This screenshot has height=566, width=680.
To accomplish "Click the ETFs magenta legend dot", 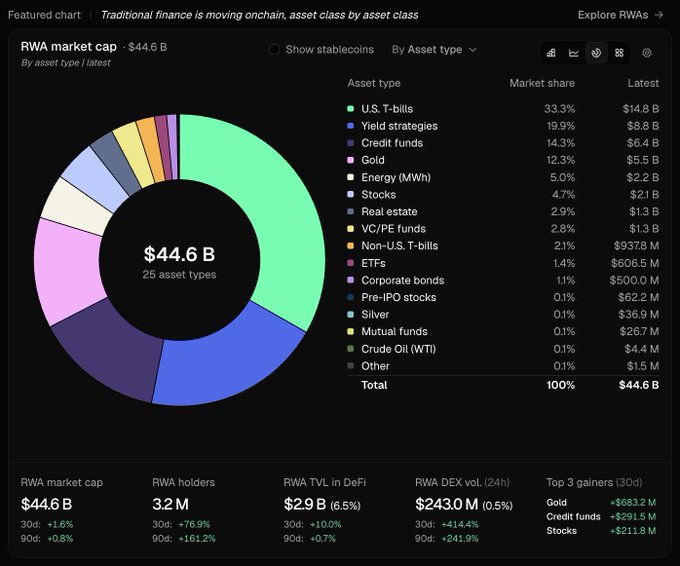I will [350, 263].
